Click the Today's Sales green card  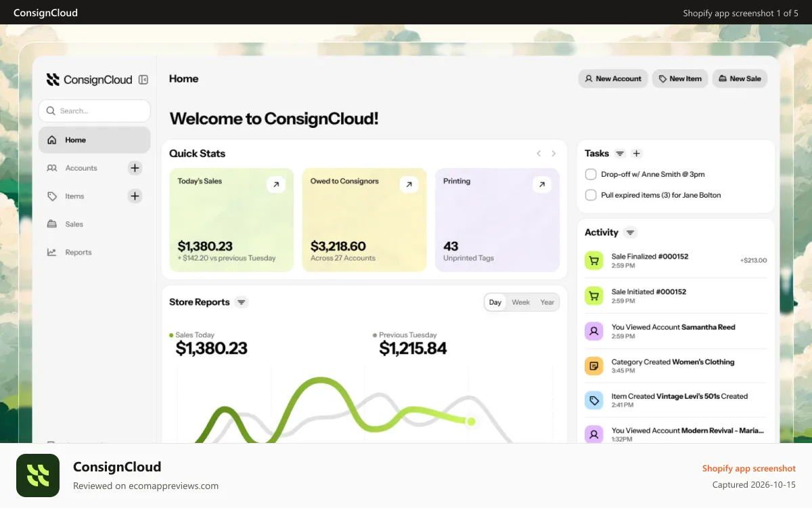point(231,220)
